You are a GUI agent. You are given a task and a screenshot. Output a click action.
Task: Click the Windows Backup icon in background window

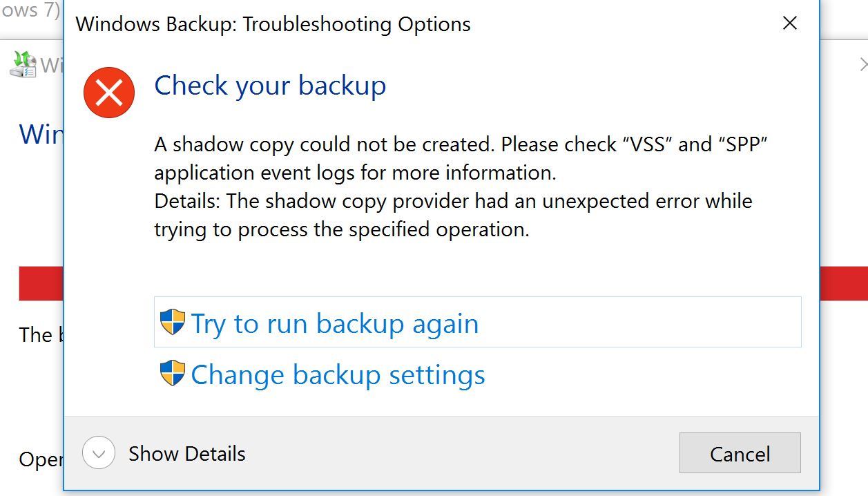point(23,64)
